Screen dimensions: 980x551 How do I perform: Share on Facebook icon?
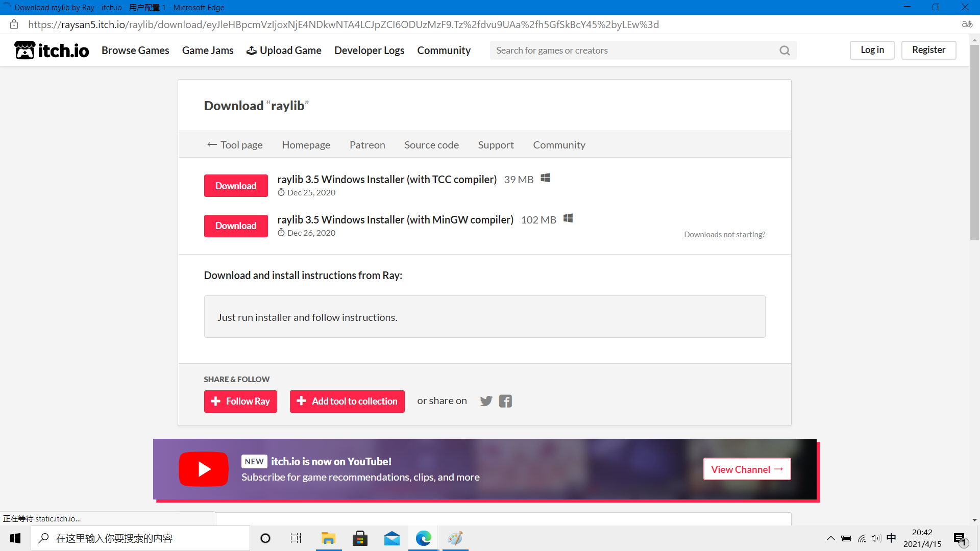pyautogui.click(x=505, y=401)
